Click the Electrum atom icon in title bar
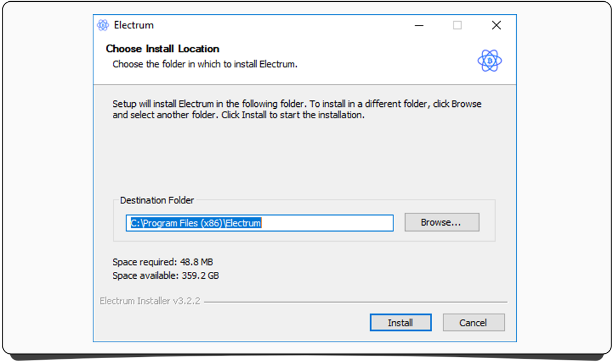 coord(103,25)
